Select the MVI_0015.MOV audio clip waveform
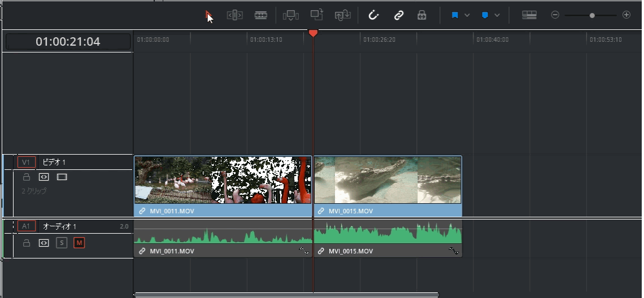The width and height of the screenshot is (644, 298). [x=388, y=233]
